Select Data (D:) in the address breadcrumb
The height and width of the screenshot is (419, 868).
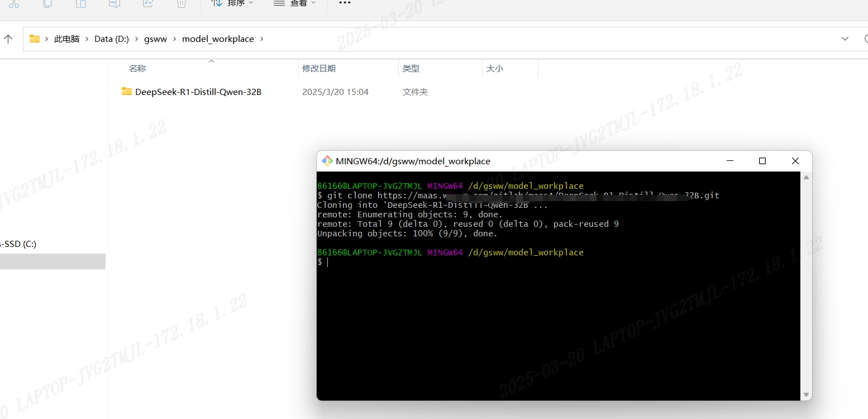click(111, 39)
